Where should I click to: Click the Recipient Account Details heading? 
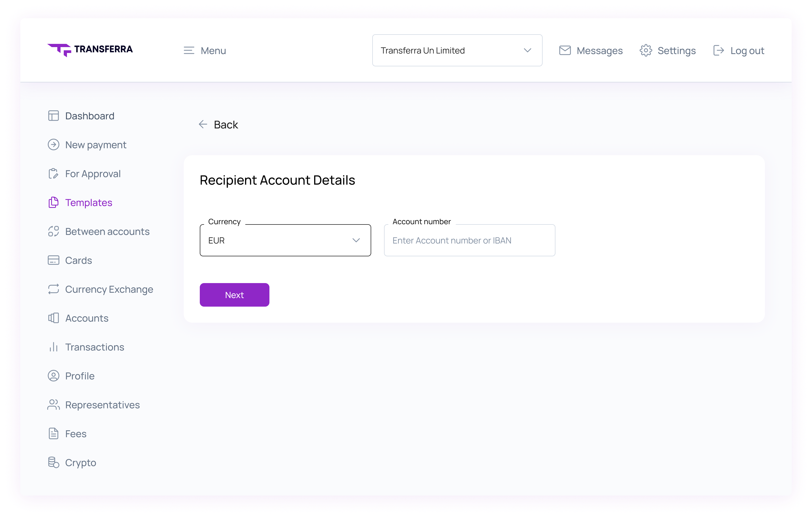coord(277,180)
